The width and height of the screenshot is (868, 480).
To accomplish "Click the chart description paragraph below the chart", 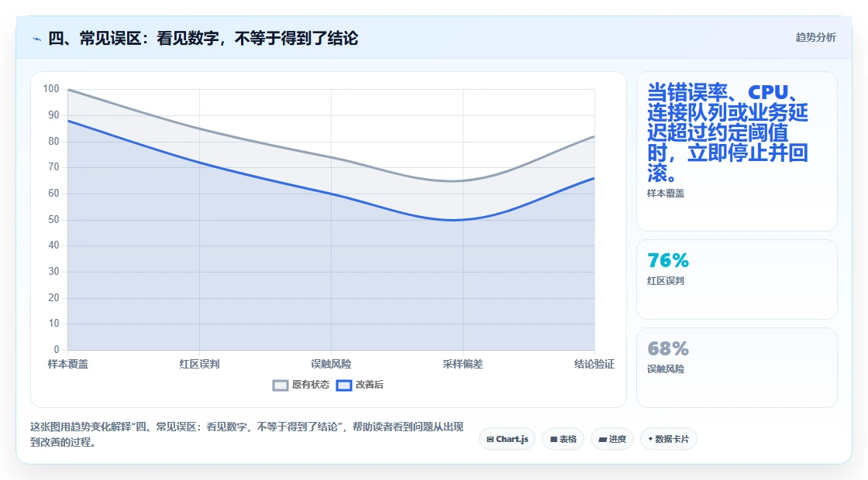I will [x=247, y=434].
